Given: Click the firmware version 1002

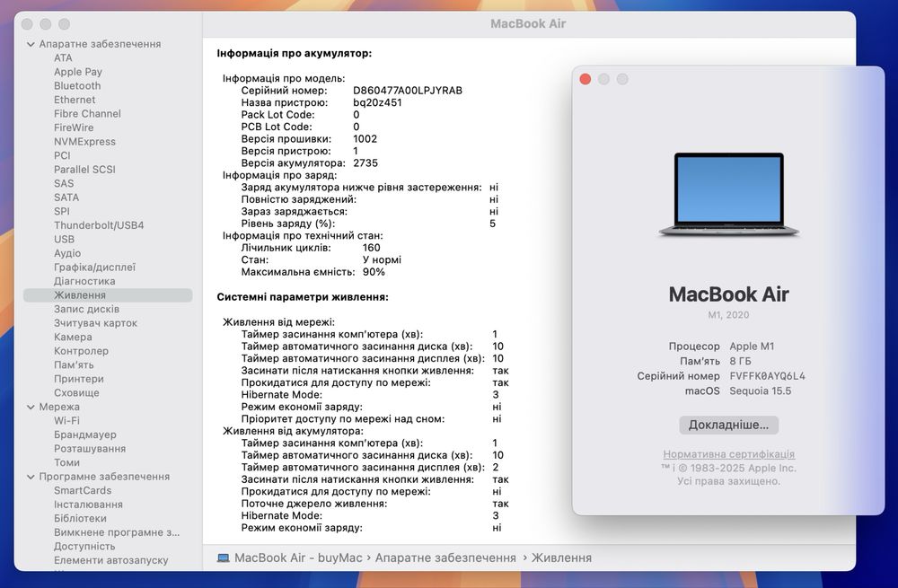Looking at the screenshot, I should 365,139.
